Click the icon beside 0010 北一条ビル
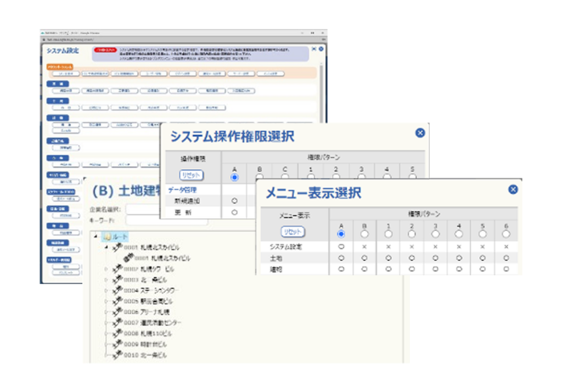The image size is (562, 392). pyautogui.click(x=117, y=355)
